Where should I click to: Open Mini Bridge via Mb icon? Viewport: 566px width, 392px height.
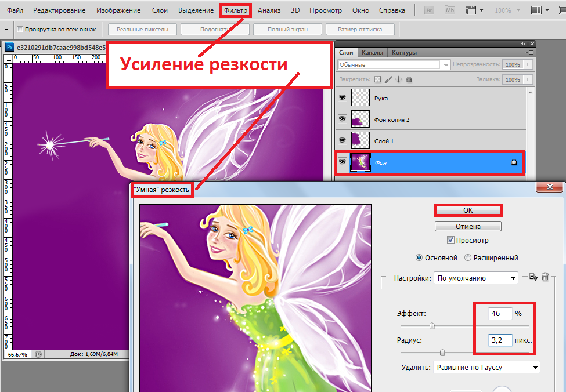tap(449, 10)
